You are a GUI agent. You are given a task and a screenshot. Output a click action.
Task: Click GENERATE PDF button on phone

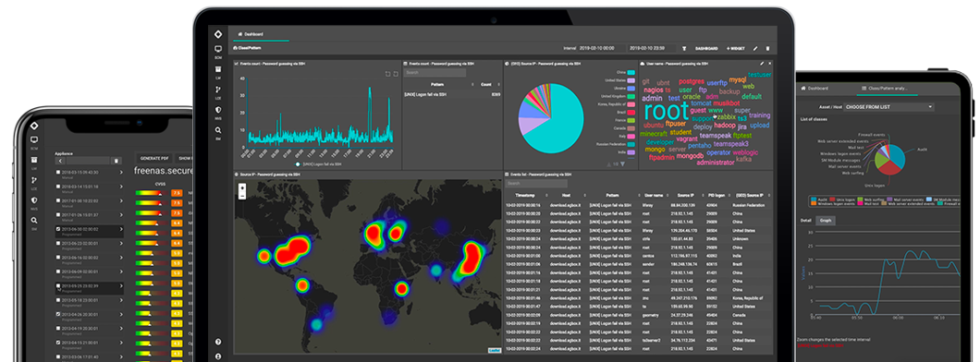pyautogui.click(x=153, y=158)
